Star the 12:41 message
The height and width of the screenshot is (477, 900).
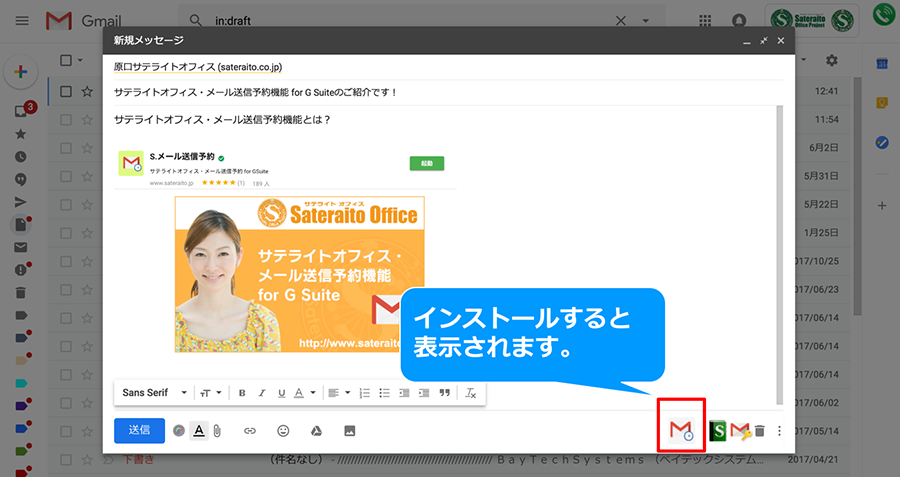pos(87,91)
